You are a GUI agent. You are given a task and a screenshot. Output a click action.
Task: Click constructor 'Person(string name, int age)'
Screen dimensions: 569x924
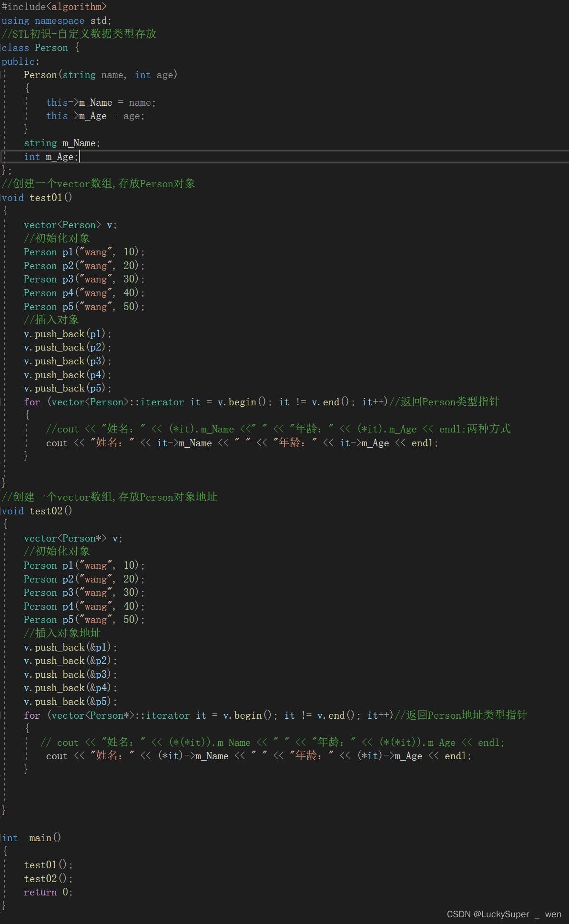101,75
